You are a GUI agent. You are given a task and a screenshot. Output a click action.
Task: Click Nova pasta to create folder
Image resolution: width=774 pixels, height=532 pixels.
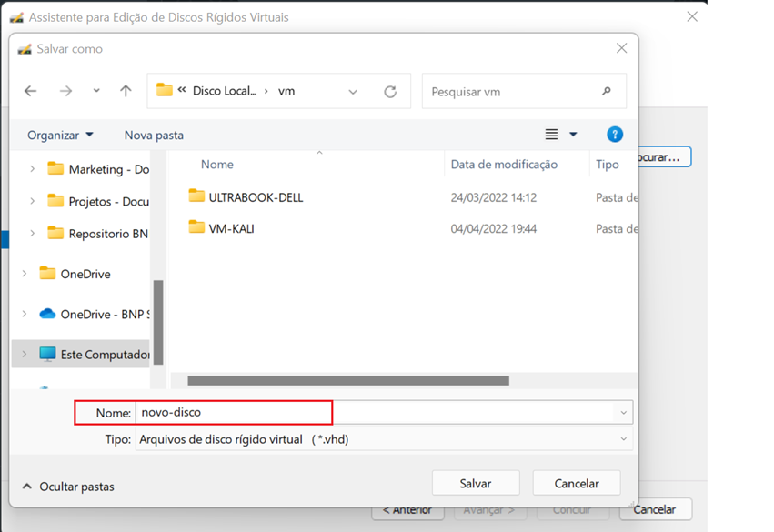coord(154,135)
